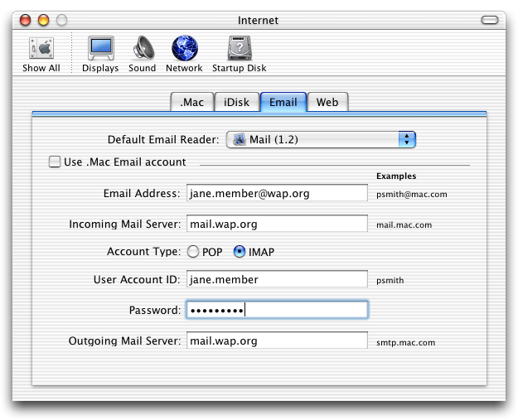
Task: Click the User Account ID field
Action: (x=277, y=279)
